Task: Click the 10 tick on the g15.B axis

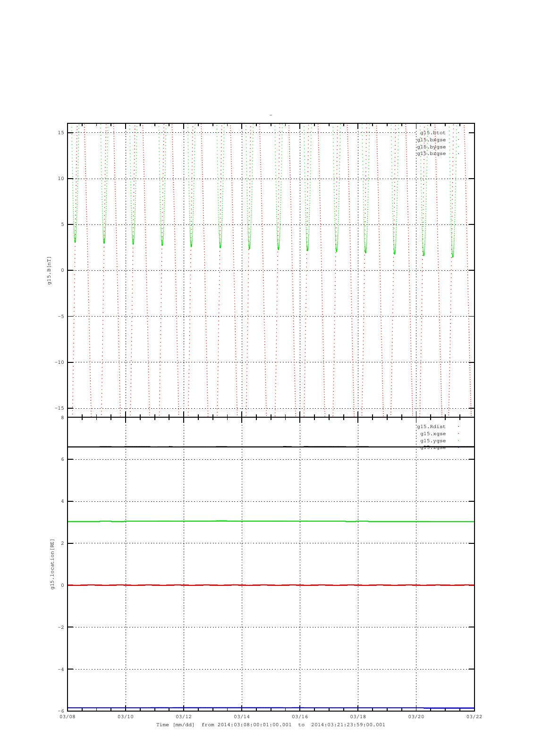Action: 61,179
